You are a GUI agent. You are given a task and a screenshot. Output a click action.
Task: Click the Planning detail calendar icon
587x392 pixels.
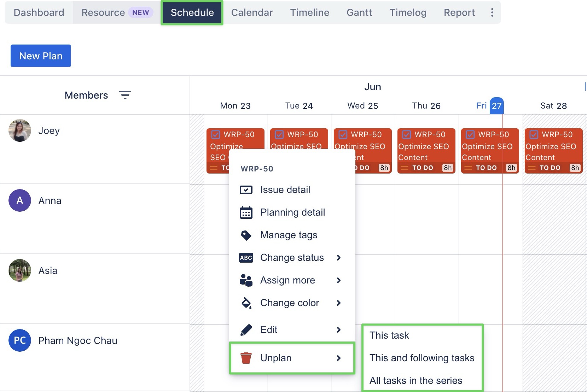pos(246,212)
